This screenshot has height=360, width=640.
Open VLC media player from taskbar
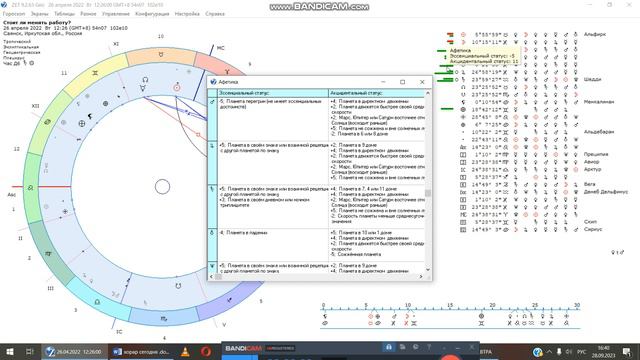[x=185, y=351]
